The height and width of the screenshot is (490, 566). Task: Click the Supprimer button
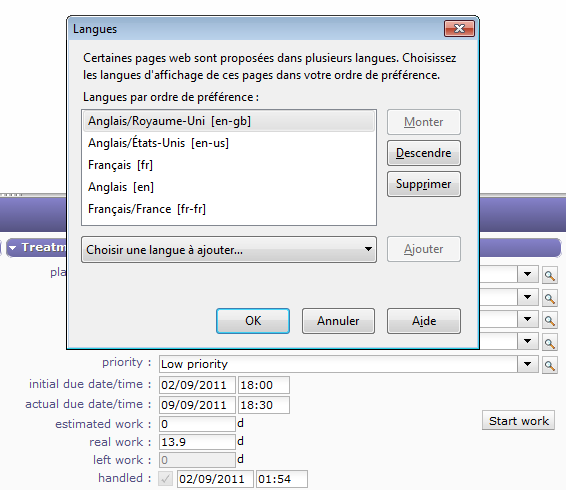[x=424, y=184]
